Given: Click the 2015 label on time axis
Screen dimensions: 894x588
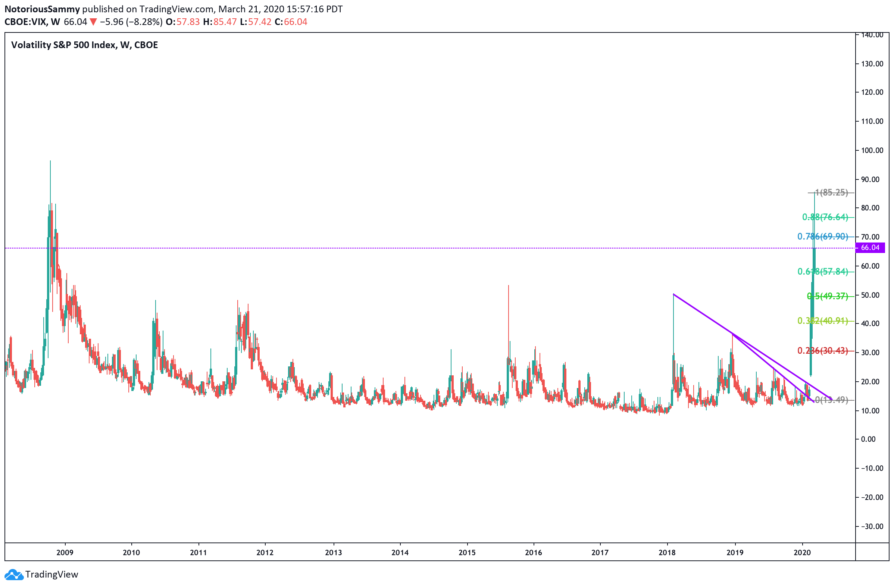Looking at the screenshot, I should [x=467, y=553].
